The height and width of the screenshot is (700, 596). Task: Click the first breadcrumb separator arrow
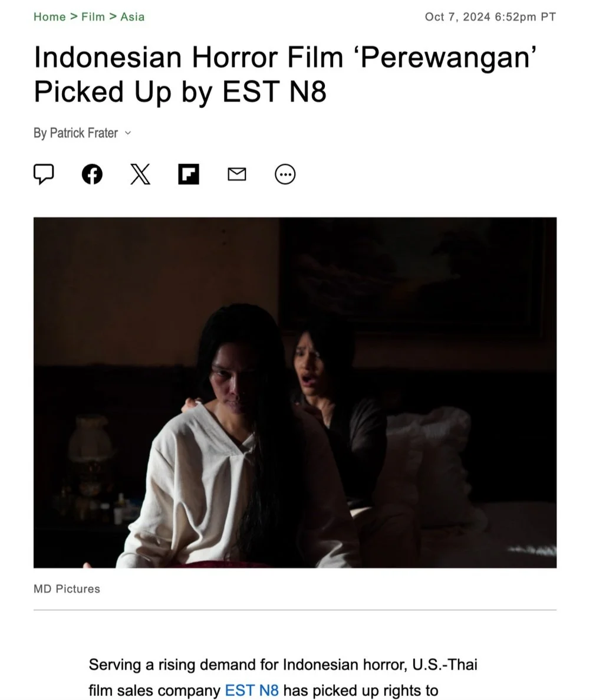[x=74, y=17]
